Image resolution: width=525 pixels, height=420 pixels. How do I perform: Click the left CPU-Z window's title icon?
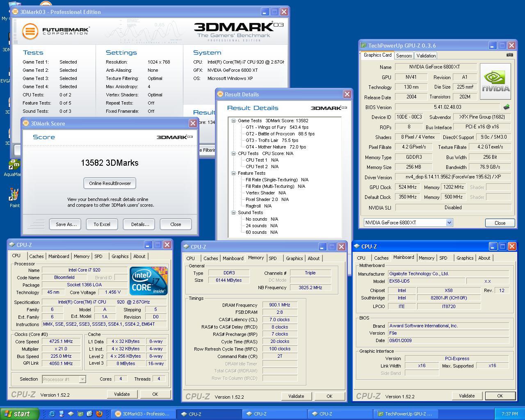(x=12, y=245)
